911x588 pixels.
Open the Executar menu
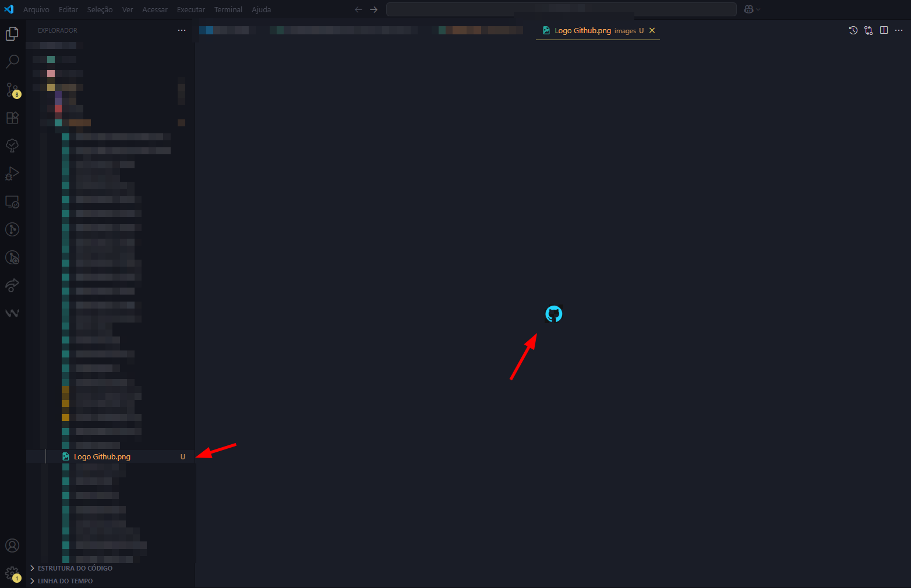(191, 9)
